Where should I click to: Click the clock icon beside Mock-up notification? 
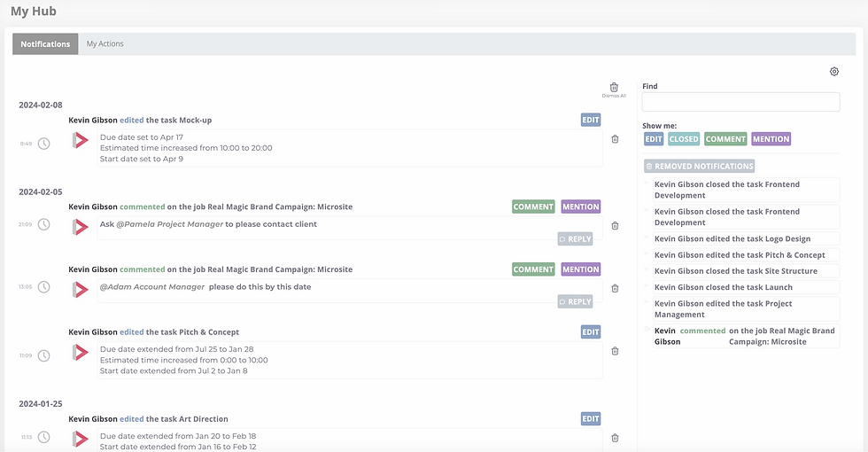[43, 144]
